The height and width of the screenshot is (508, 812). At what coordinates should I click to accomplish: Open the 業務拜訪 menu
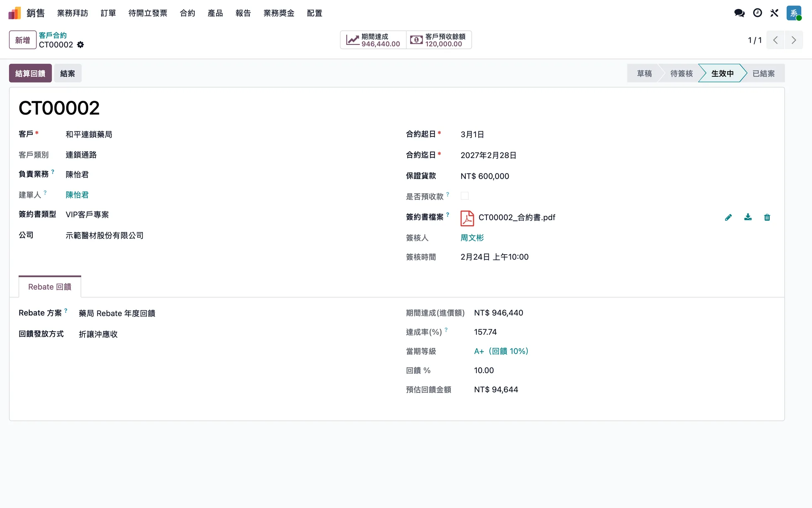[72, 13]
